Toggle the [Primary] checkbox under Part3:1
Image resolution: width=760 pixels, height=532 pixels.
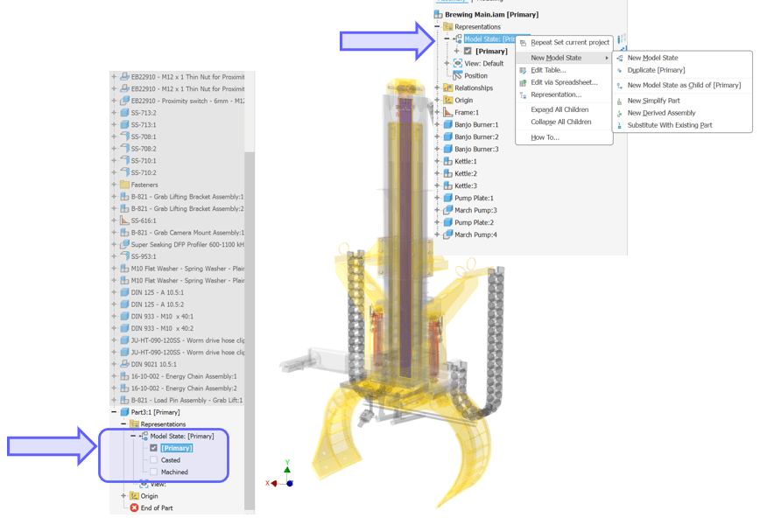coord(154,448)
